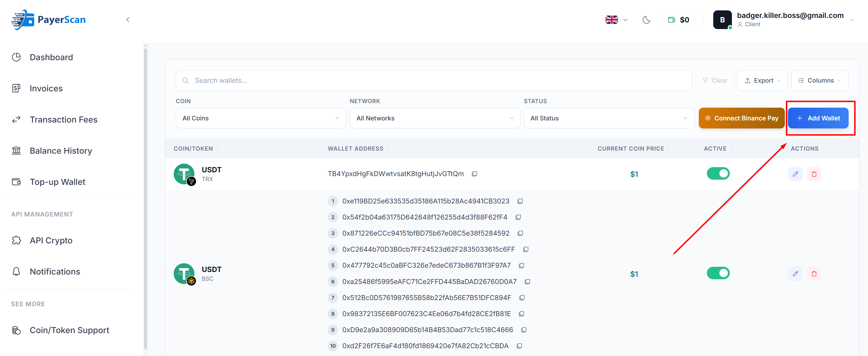Enable dark mode via the moon icon
The width and height of the screenshot is (868, 356).
coord(646,20)
